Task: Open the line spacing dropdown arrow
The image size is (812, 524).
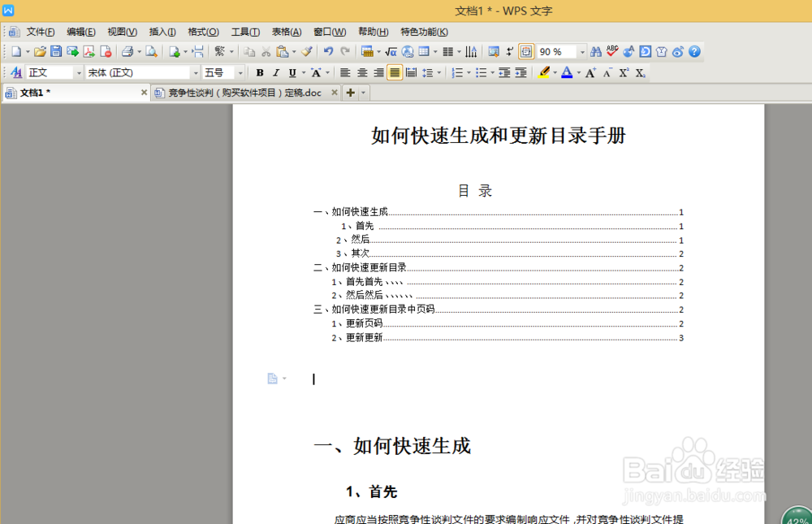Action: tap(438, 73)
